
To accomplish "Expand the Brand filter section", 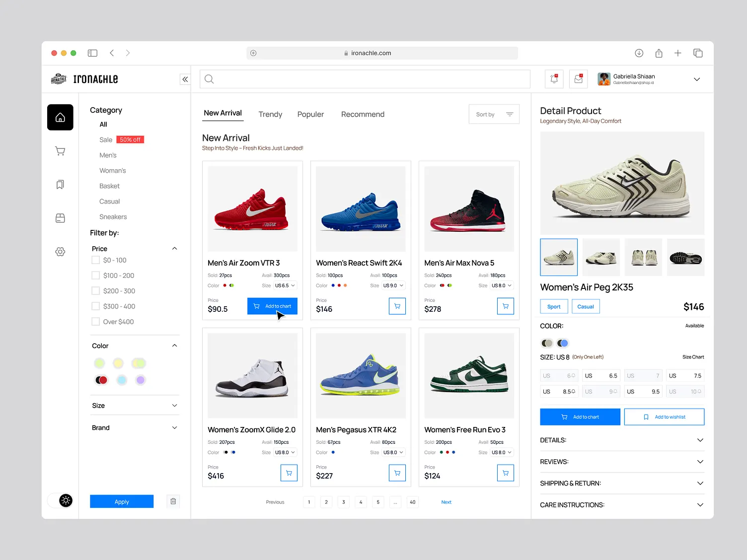I will [174, 427].
